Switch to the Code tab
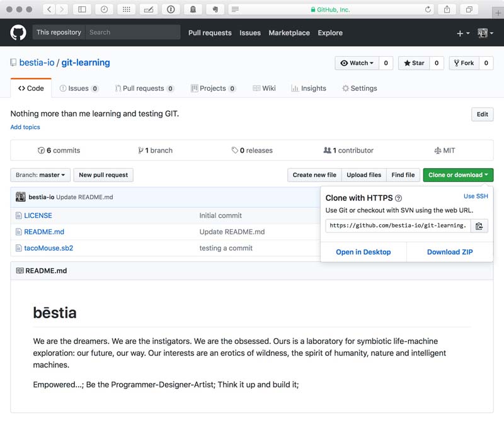Viewport: 504px width, 429px height. pyautogui.click(x=31, y=88)
